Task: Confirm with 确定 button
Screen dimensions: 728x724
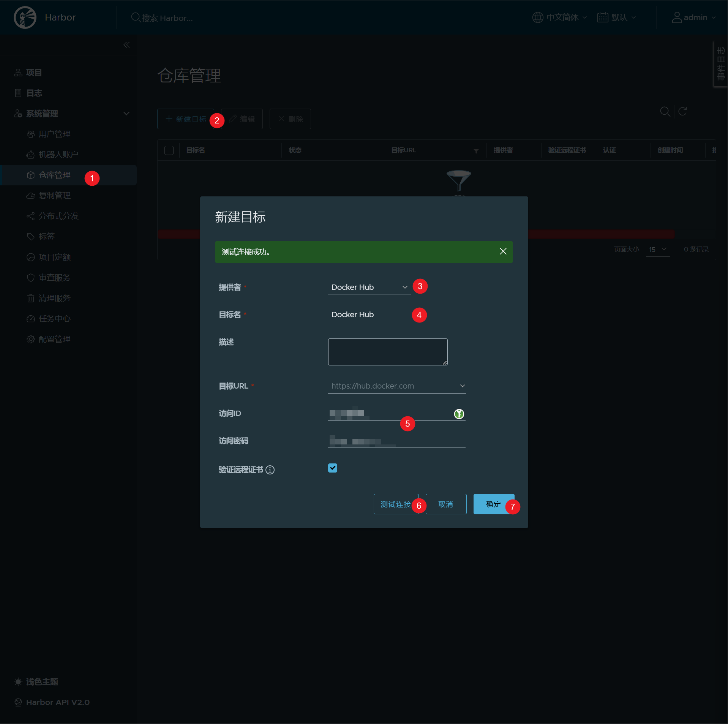Action: click(x=494, y=504)
